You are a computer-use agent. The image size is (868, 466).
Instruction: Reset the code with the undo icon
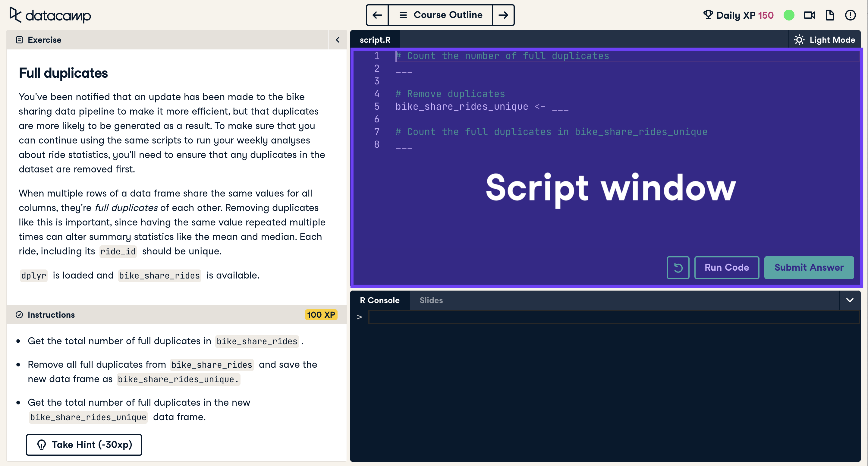678,268
